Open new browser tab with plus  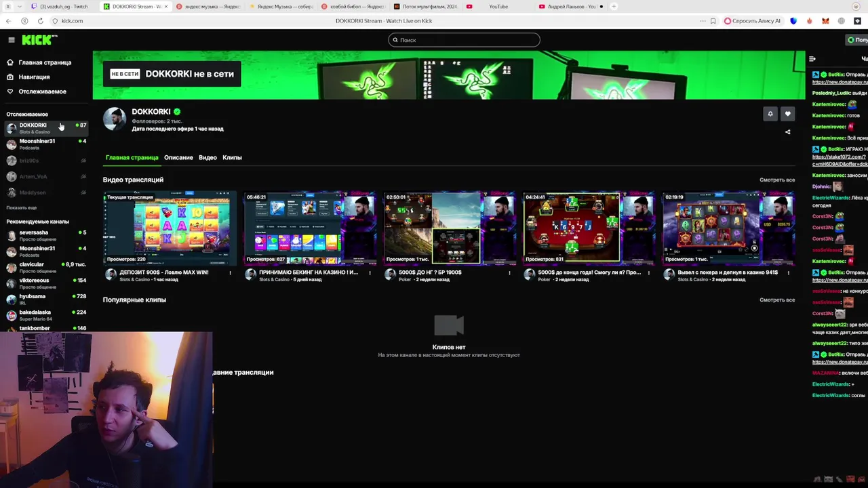click(x=614, y=7)
